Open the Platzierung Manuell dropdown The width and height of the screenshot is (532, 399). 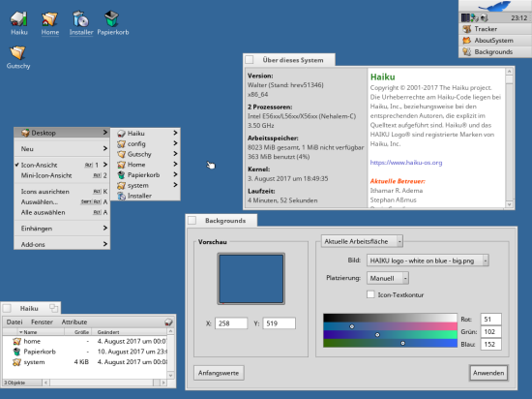coord(388,278)
